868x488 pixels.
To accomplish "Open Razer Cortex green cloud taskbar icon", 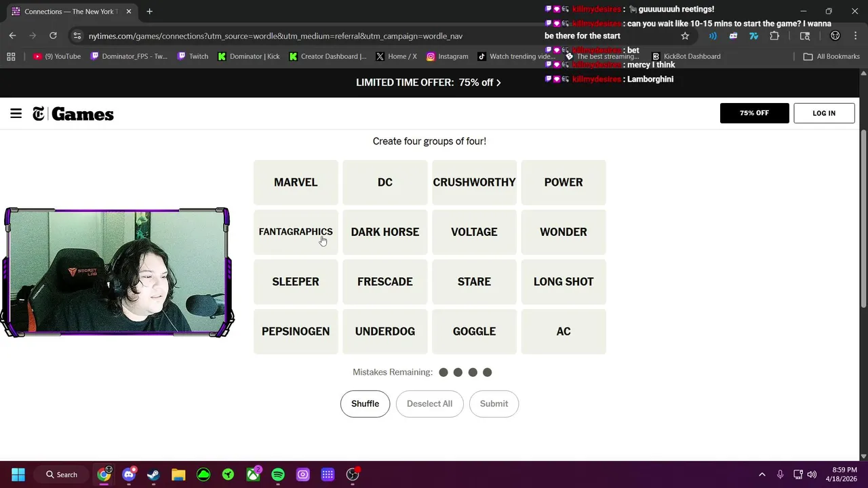I will (x=203, y=474).
